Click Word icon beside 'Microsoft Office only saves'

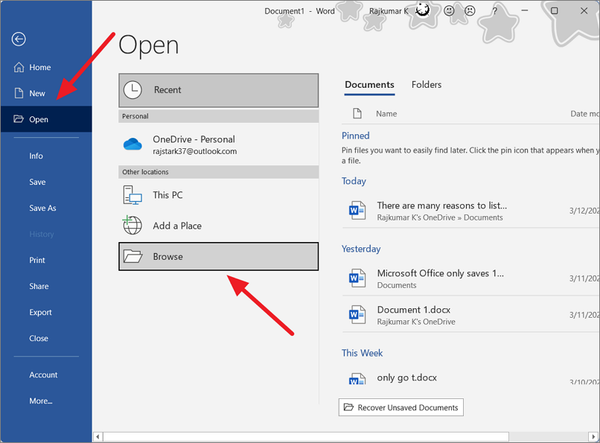357,278
